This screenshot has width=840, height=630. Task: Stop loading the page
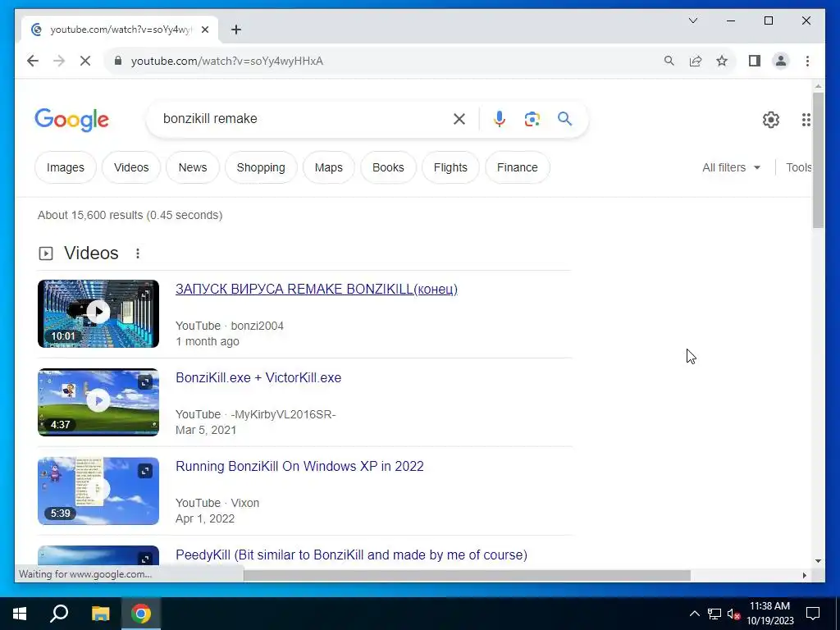[85, 61]
